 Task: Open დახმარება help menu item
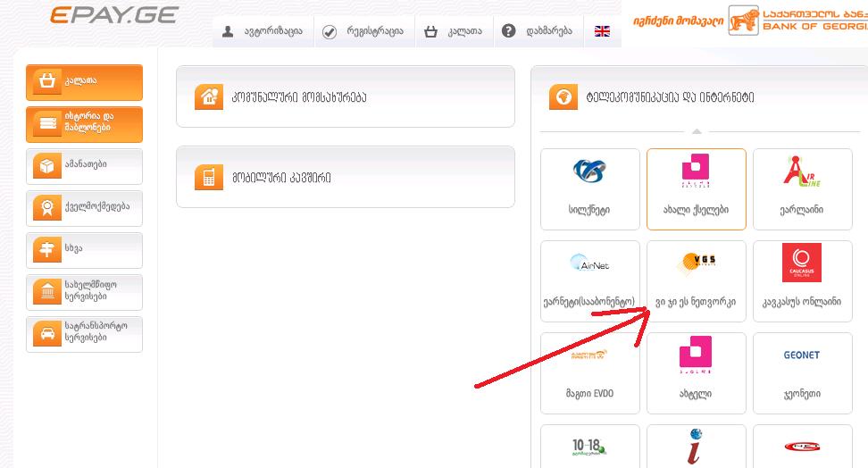point(537,31)
